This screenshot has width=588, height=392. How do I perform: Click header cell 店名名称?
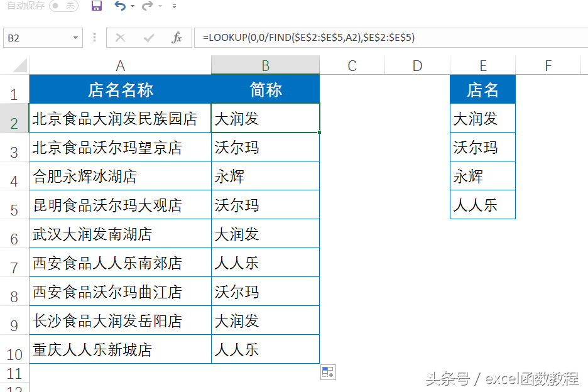point(121,89)
